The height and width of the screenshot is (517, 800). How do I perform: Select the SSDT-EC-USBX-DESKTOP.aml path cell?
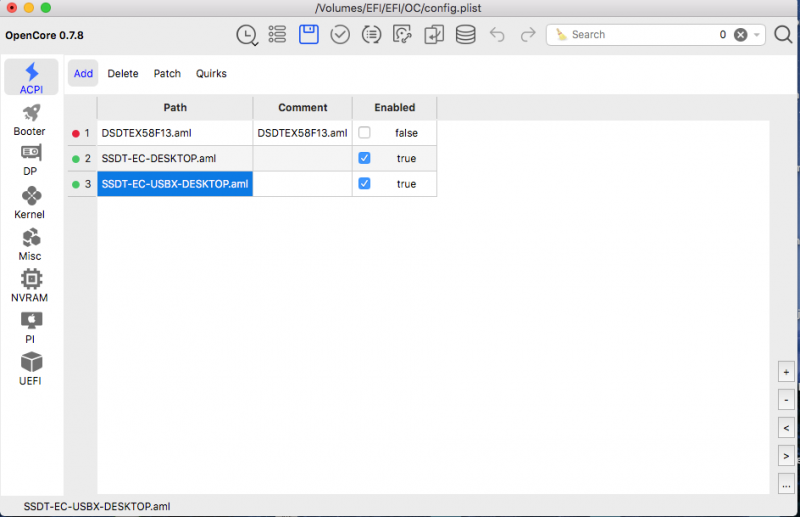175,184
